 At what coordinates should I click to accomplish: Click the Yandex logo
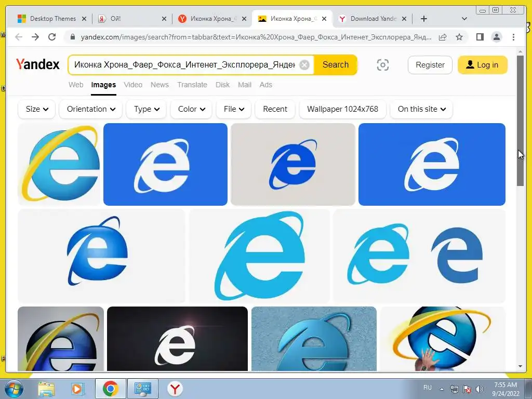37,64
